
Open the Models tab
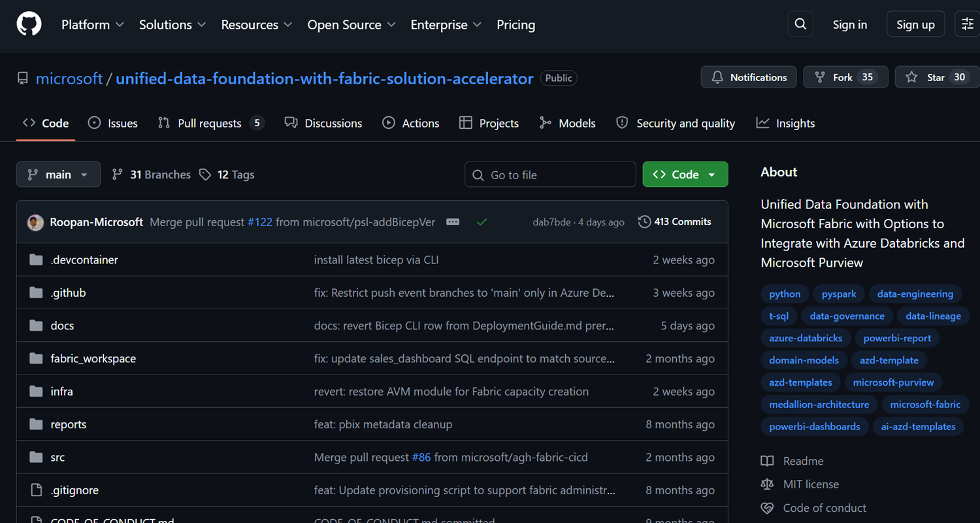[568, 123]
